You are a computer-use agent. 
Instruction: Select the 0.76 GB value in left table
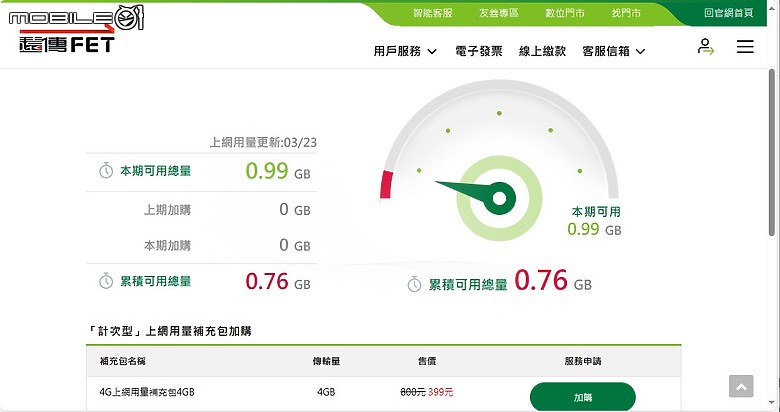(278, 282)
